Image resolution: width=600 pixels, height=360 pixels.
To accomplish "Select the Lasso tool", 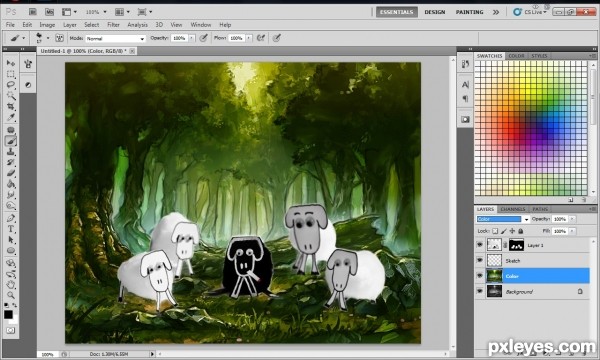I will 11,85.
